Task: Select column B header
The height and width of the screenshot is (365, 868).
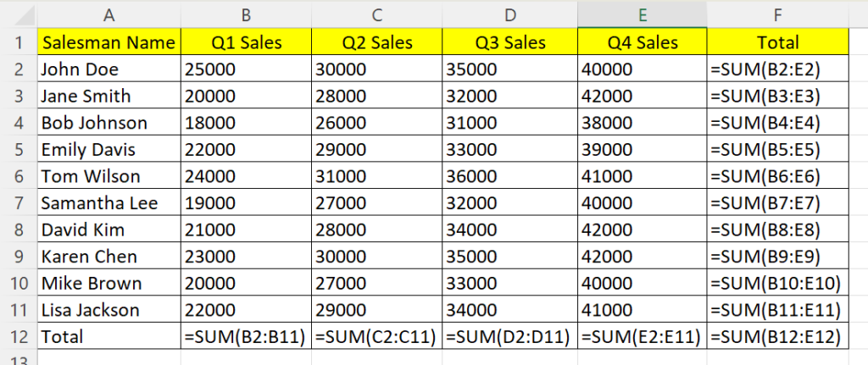Action: click(246, 14)
